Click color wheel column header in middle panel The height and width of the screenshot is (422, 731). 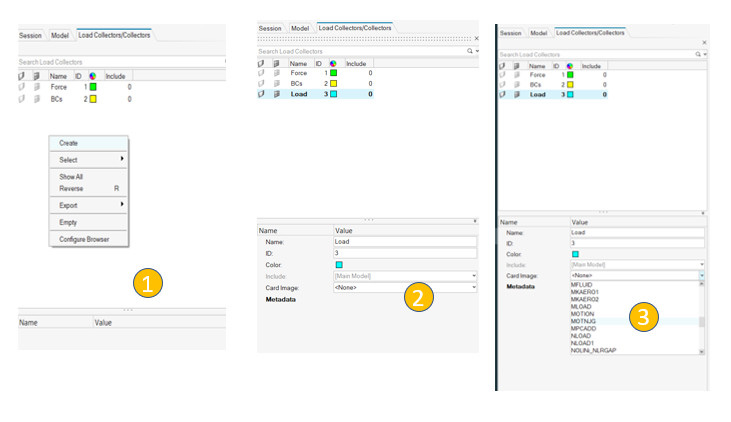point(333,63)
